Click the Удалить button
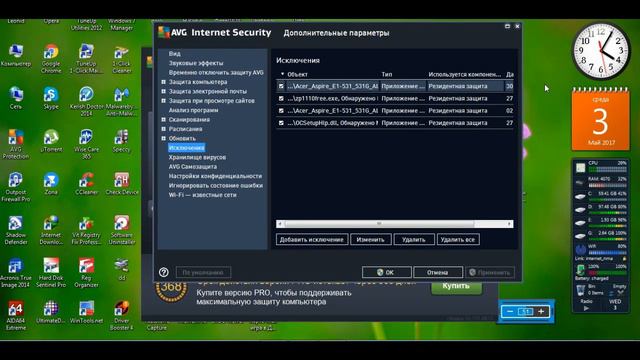 click(414, 240)
